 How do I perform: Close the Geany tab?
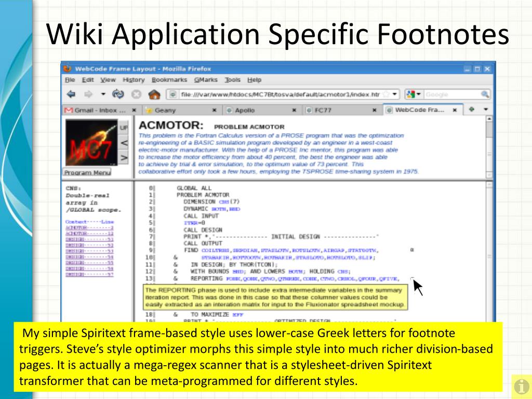coord(214,110)
